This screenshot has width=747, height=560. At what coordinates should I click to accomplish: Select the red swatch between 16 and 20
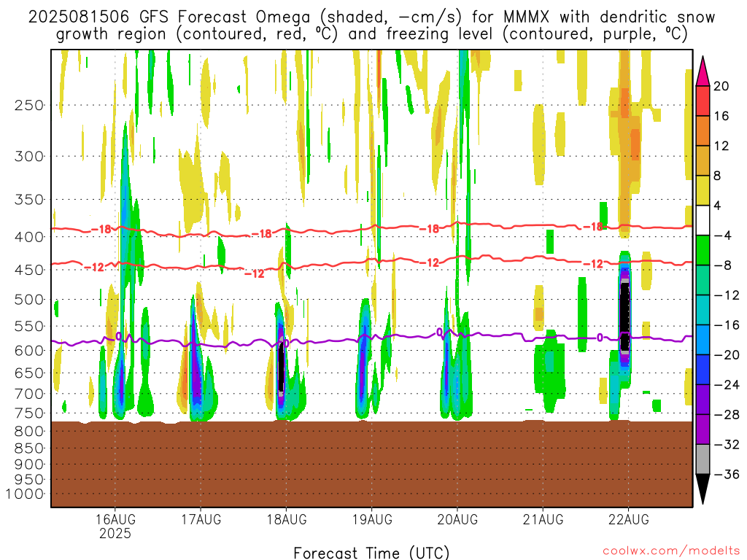tap(703, 101)
